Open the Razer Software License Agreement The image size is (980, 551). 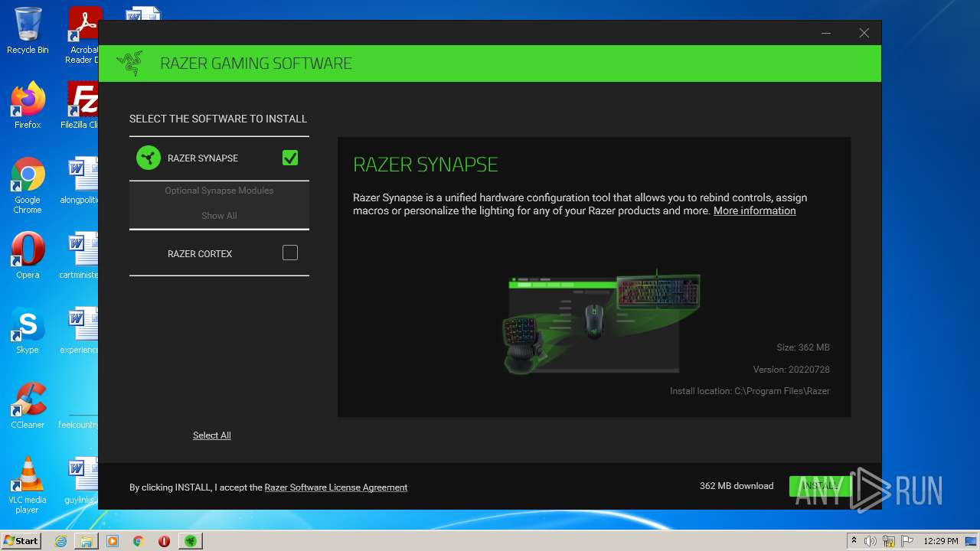click(x=336, y=487)
